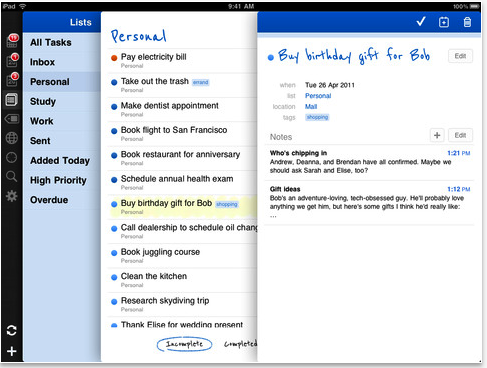The image size is (487, 368).
Task: Tap Edit button next to task title
Action: coord(460,56)
